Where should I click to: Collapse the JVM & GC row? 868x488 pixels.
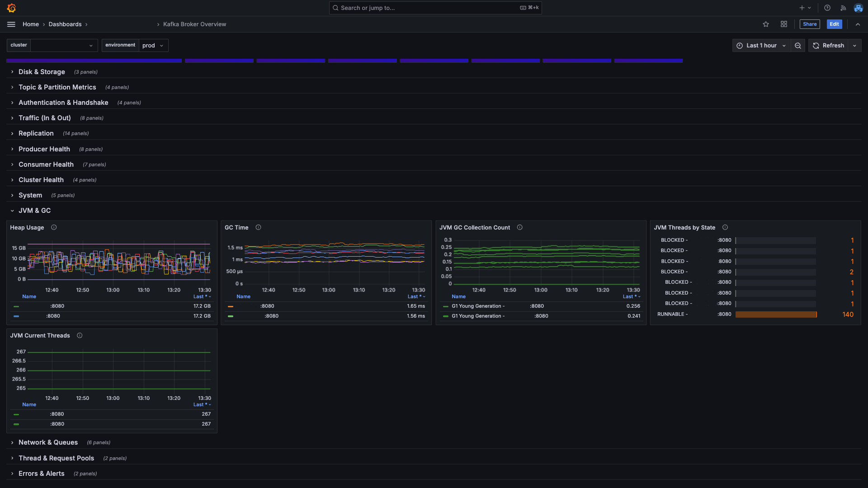[34, 211]
